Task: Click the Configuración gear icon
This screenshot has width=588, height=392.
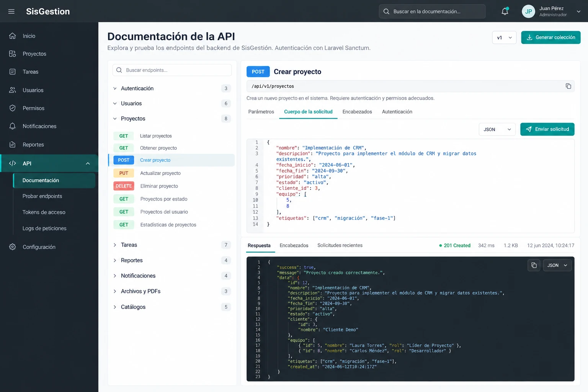Action: coord(13,247)
